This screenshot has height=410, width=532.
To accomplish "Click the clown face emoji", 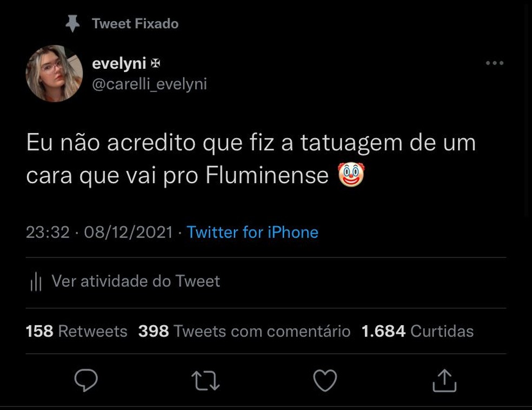I will (x=351, y=175).
